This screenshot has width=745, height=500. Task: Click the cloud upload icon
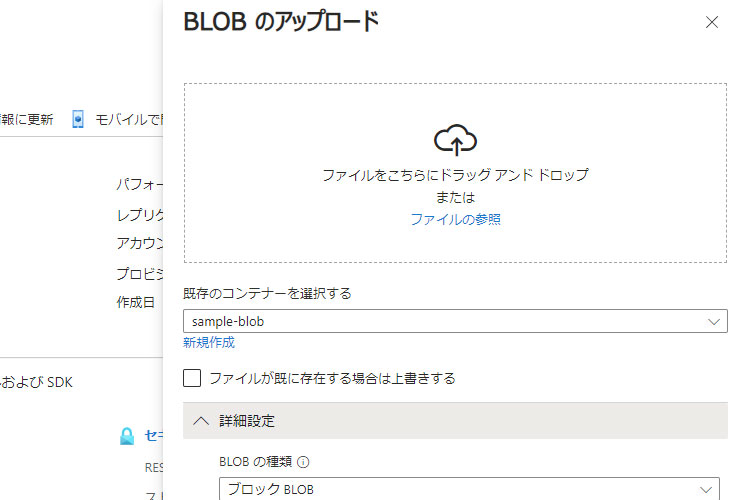pos(455,140)
